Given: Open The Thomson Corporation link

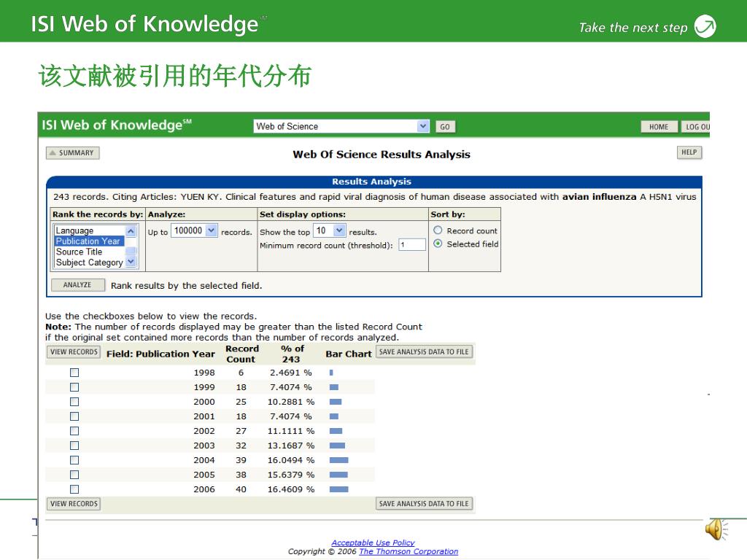Looking at the screenshot, I should click(x=409, y=551).
